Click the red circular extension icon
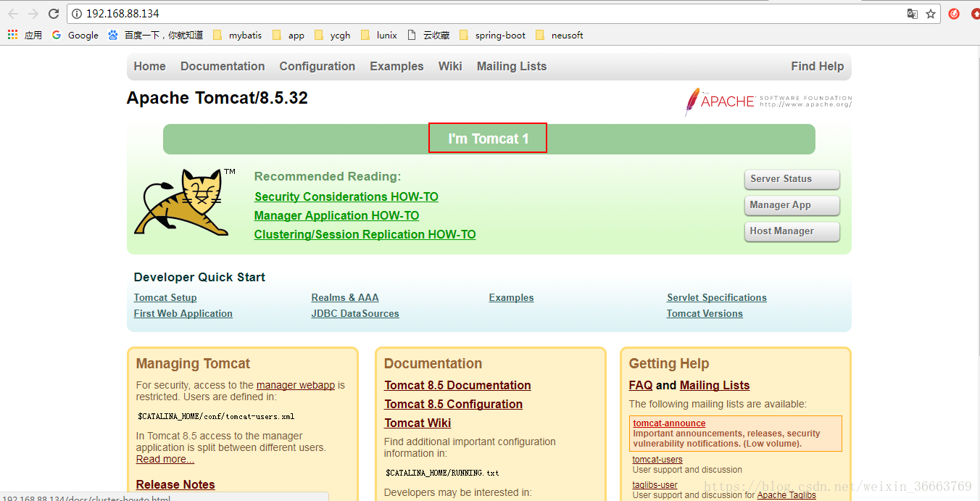This screenshot has width=980, height=501. pos(955,14)
